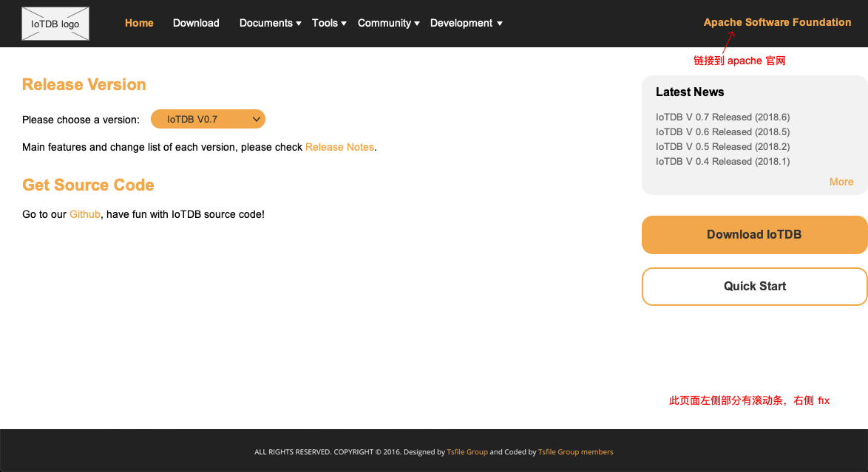Click the Release Version heading

[x=84, y=85]
